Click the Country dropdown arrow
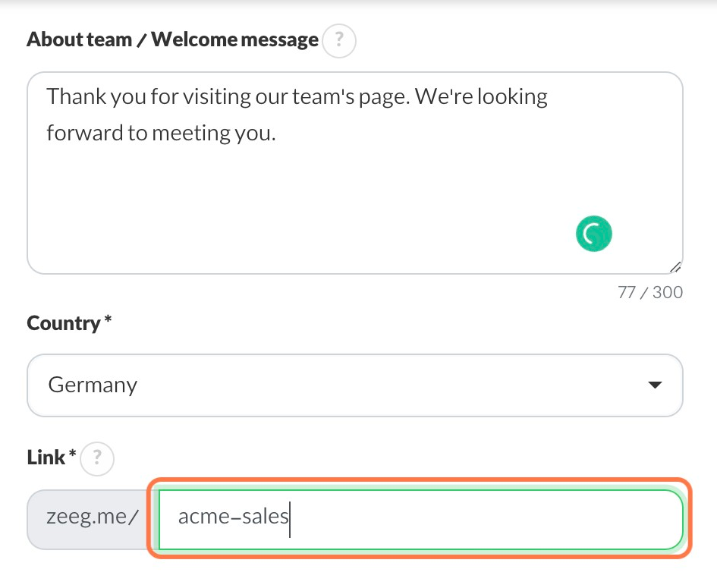The image size is (717, 588). point(656,385)
